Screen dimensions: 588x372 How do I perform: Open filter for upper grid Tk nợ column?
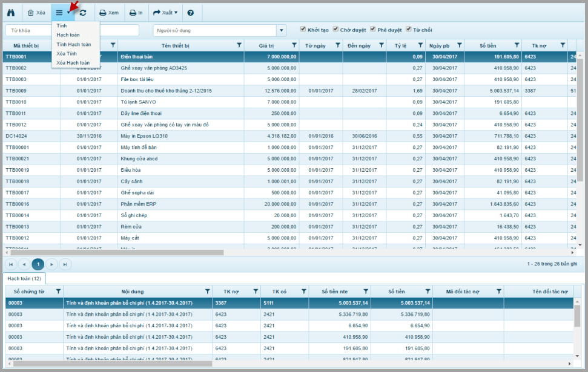(563, 45)
